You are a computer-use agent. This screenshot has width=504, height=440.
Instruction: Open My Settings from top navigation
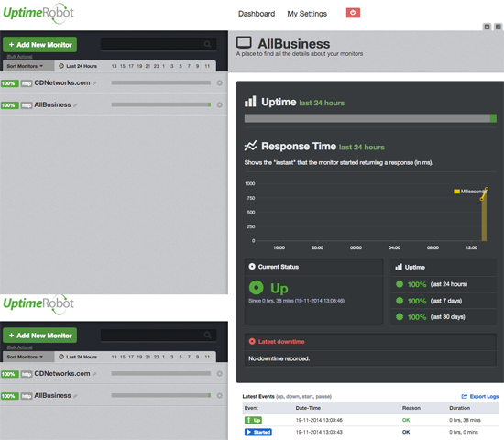point(307,14)
